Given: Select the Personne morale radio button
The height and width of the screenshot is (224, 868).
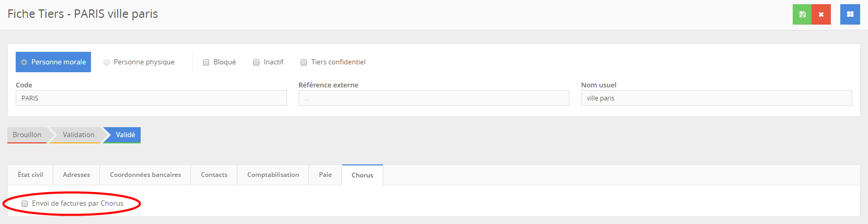Looking at the screenshot, I should pos(24,62).
